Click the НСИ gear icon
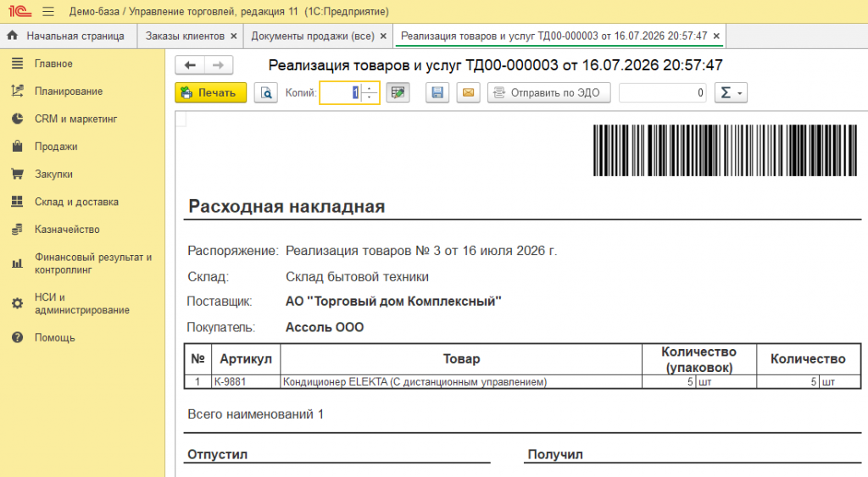Viewport: 868px width, 477px height. point(18,303)
